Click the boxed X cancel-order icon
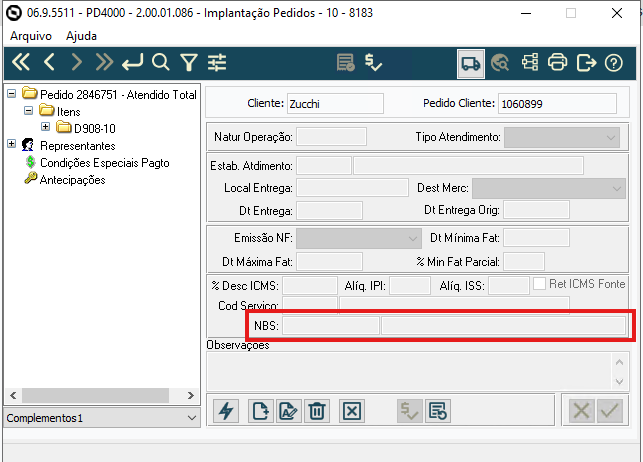 pos(352,411)
